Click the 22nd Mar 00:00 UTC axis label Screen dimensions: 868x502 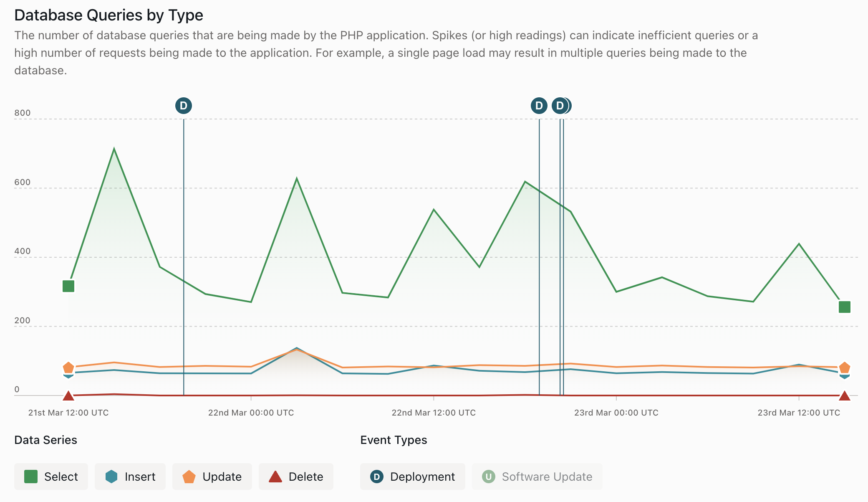click(x=251, y=413)
